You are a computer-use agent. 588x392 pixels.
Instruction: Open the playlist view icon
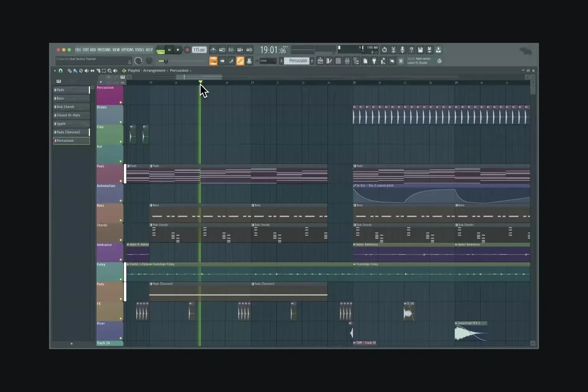coord(320,61)
